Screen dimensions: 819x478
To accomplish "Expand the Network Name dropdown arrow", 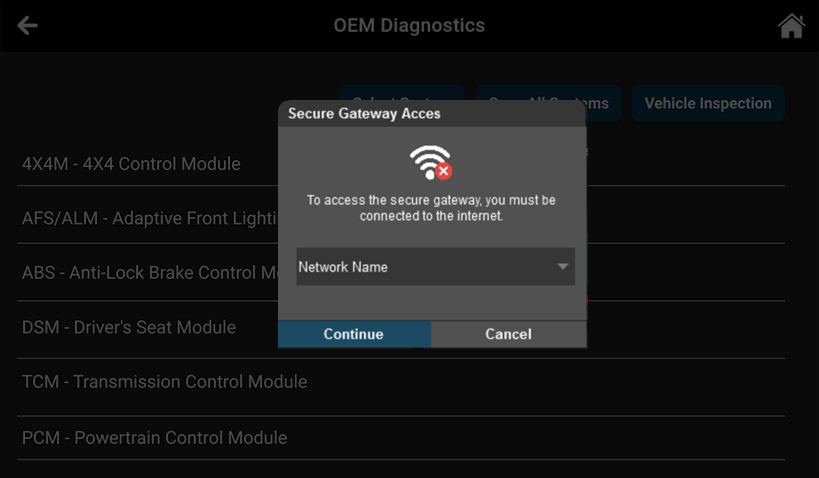I will (563, 267).
